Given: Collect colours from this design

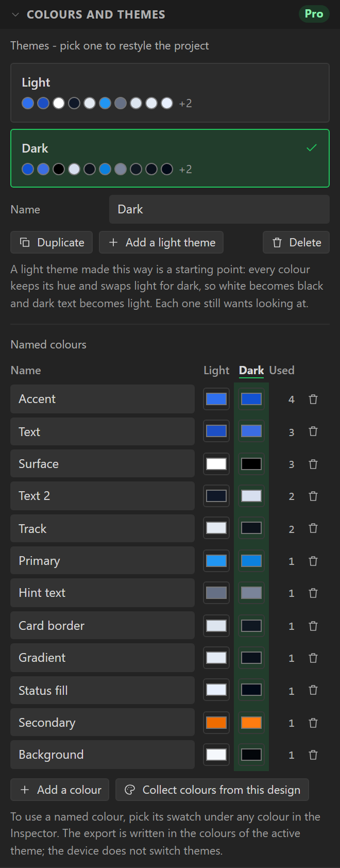Looking at the screenshot, I should click(212, 790).
